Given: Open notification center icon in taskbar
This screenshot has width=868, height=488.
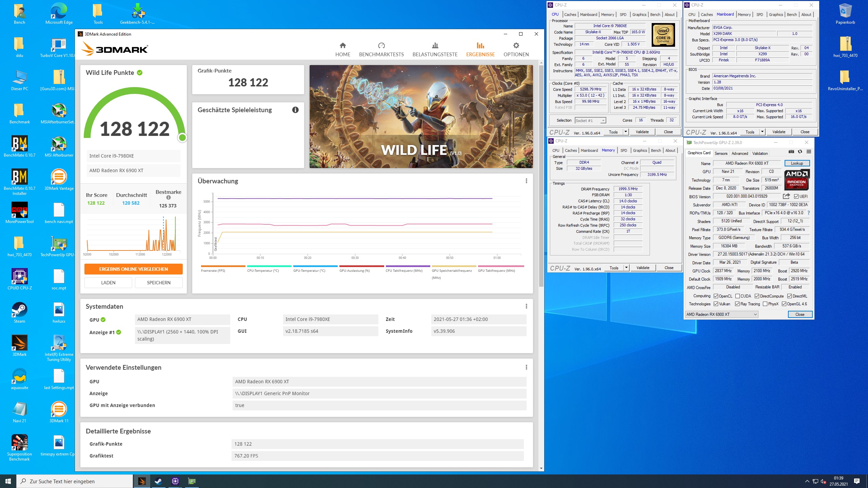Looking at the screenshot, I should [x=857, y=481].
